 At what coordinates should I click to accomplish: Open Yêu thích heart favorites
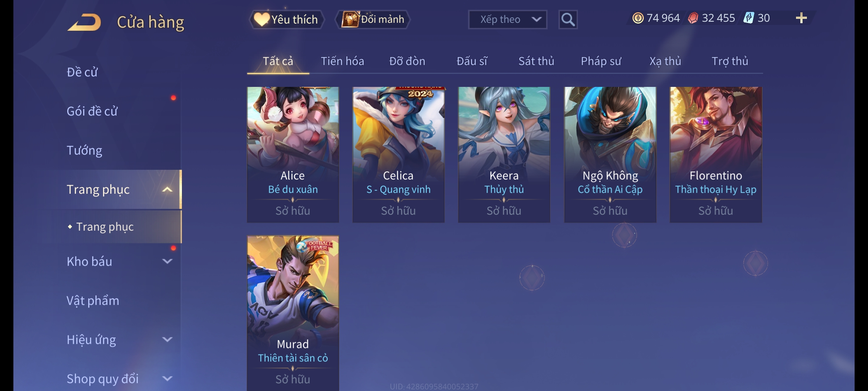(286, 20)
